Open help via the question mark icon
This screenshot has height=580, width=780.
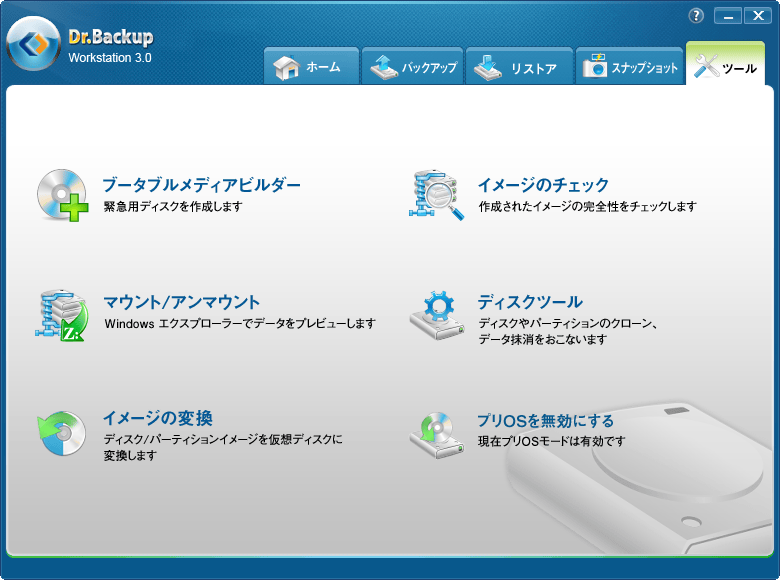click(x=696, y=15)
